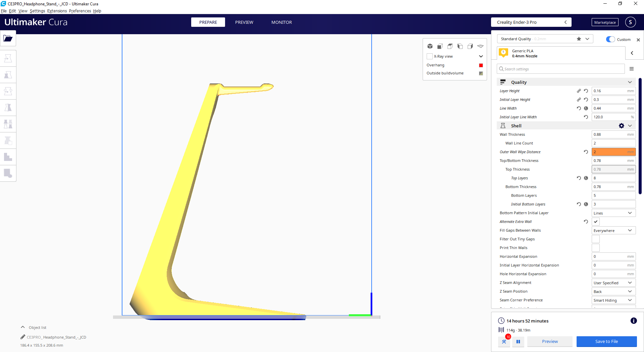
Task: Switch to the PREVIEW stage tab
Action: pos(244,22)
